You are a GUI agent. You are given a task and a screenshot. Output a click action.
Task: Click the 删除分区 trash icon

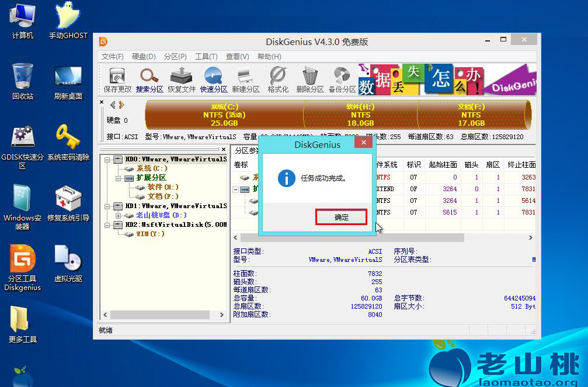[309, 80]
